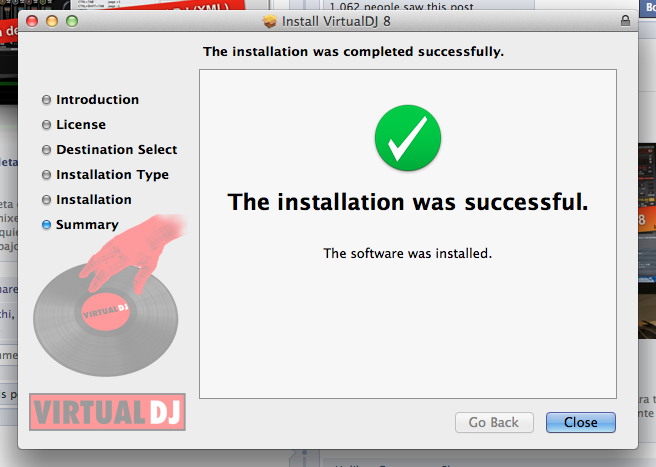Select the Installation step label
The image size is (656, 467).
94,200
